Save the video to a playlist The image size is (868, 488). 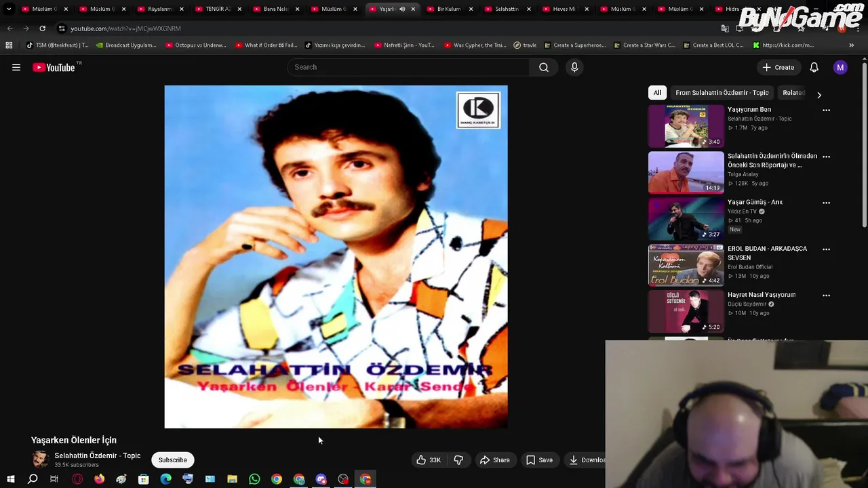tap(539, 460)
